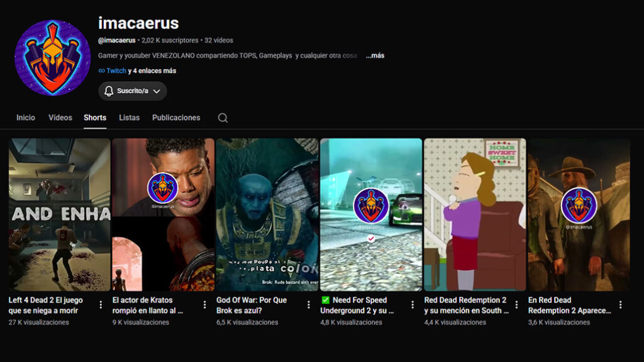Click '9 K visualizaciones' text
This screenshot has height=362, width=644.
point(140,322)
